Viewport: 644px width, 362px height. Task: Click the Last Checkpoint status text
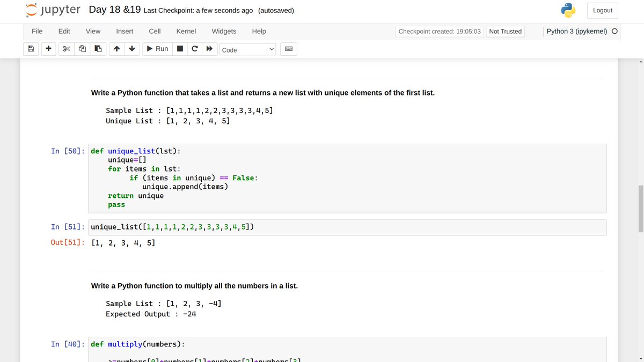pyautogui.click(x=199, y=11)
